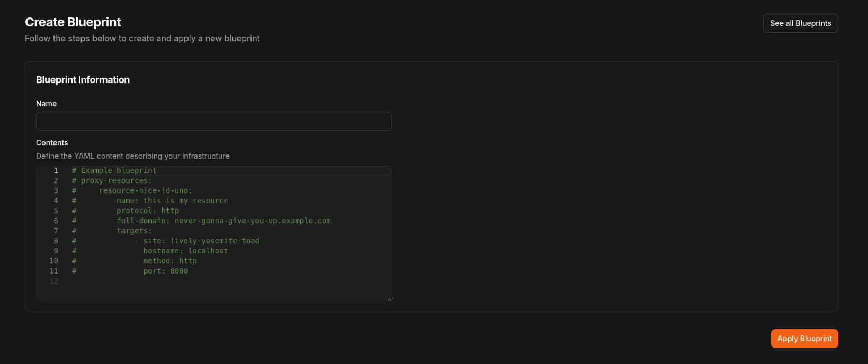
Task: Click the Create Blueprint page heading
Action: click(x=73, y=22)
